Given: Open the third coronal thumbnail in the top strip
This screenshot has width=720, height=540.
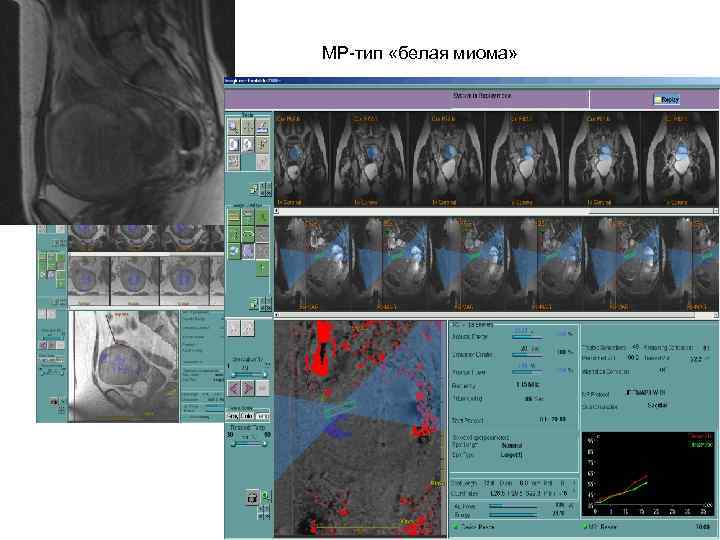Looking at the screenshot, I should [x=448, y=159].
